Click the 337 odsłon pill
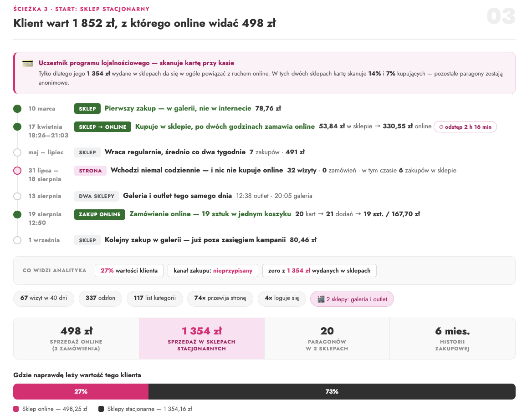Viewport: 527px width, 420px height. pos(101,298)
